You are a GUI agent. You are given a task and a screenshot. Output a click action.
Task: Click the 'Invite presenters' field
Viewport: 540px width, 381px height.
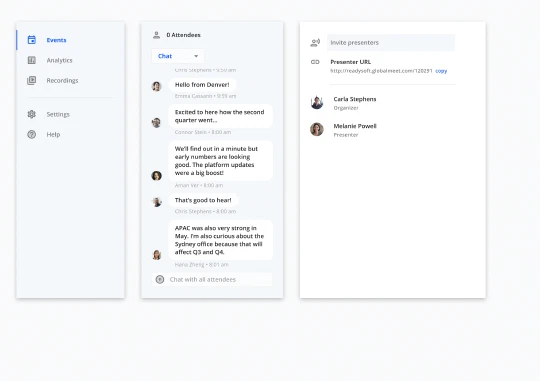coord(391,42)
